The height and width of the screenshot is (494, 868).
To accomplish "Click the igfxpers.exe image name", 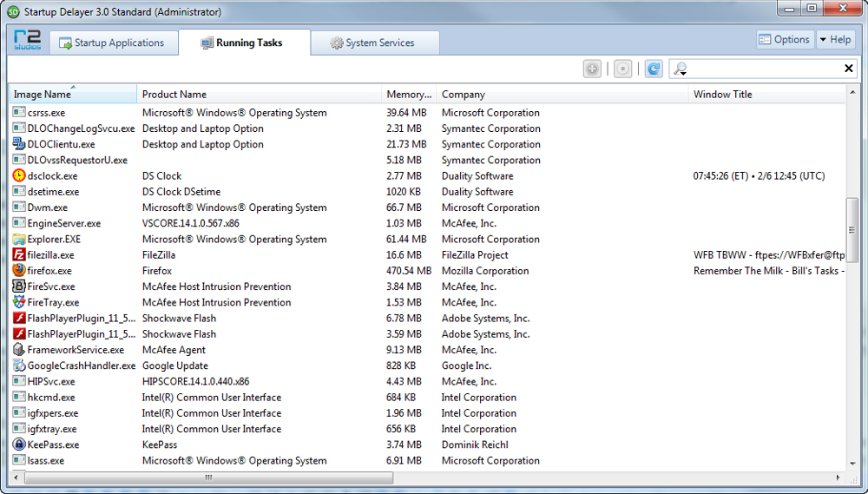I will (53, 413).
